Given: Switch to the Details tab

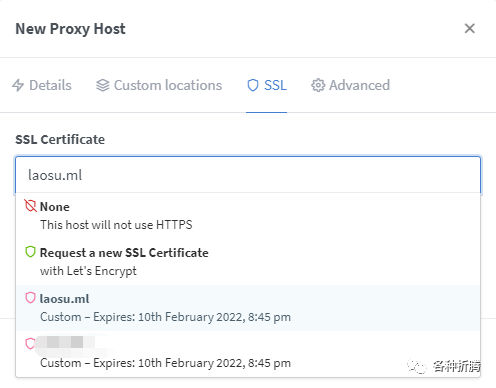Looking at the screenshot, I should [x=42, y=85].
